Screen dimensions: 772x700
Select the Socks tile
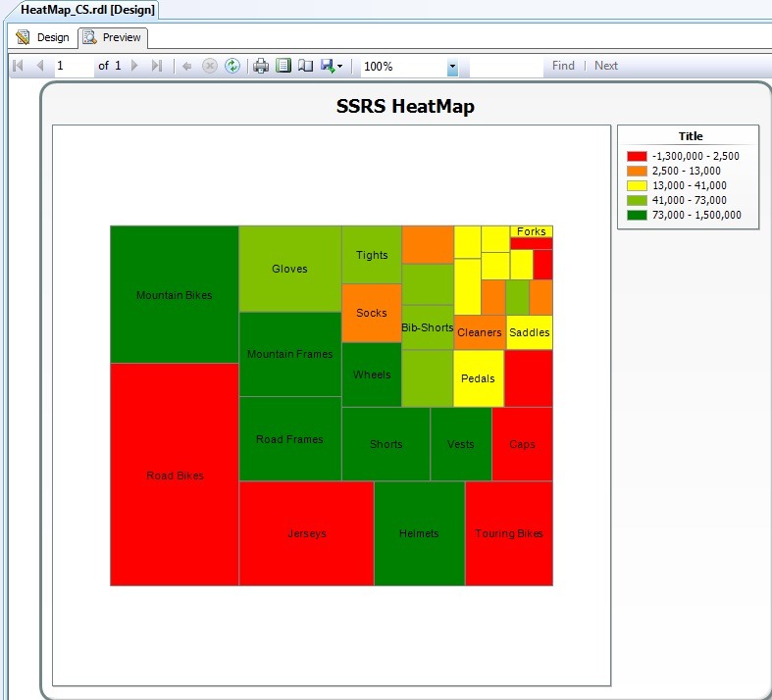point(372,313)
